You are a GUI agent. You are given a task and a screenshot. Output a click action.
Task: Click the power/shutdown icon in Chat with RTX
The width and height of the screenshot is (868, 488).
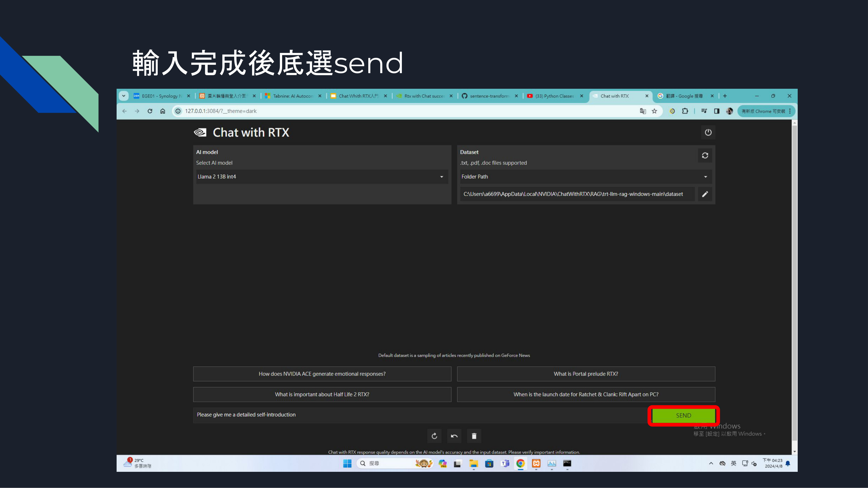pyautogui.click(x=708, y=132)
